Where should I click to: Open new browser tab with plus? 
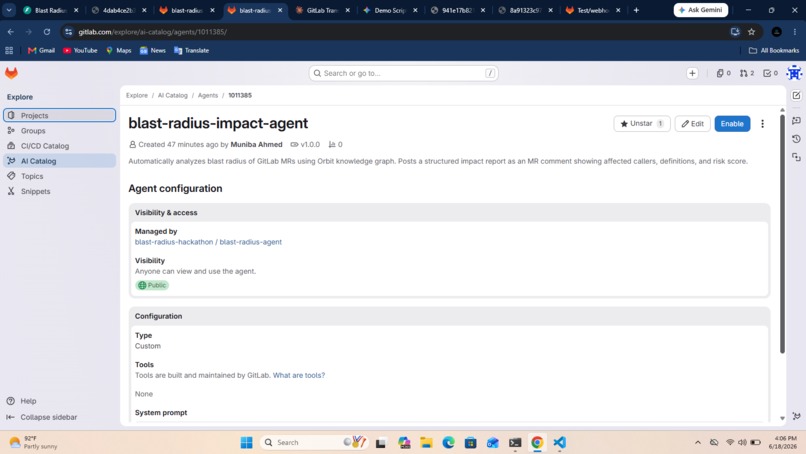point(636,10)
